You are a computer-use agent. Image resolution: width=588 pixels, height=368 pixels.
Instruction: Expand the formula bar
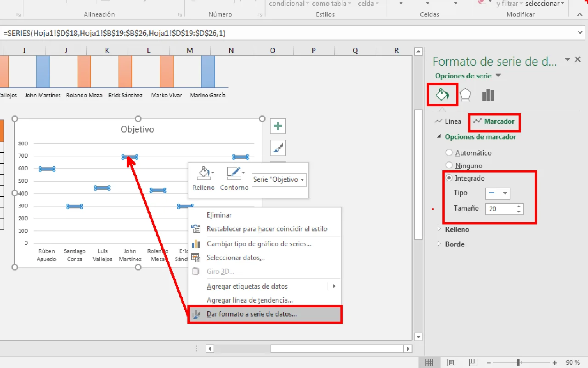(580, 33)
